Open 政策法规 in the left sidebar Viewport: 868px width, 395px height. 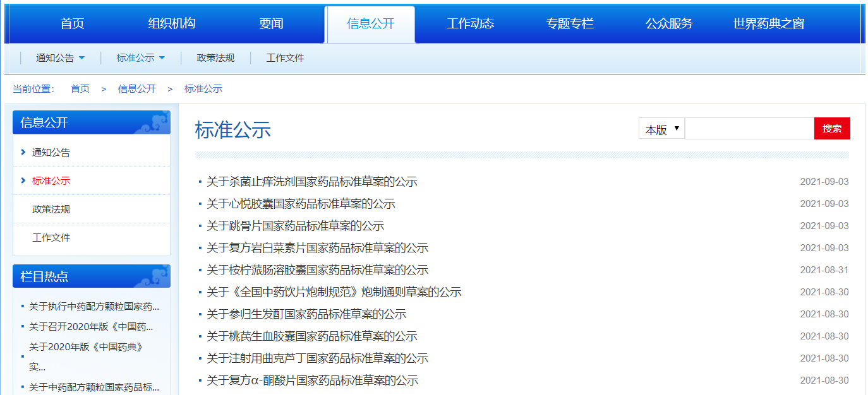click(x=51, y=209)
